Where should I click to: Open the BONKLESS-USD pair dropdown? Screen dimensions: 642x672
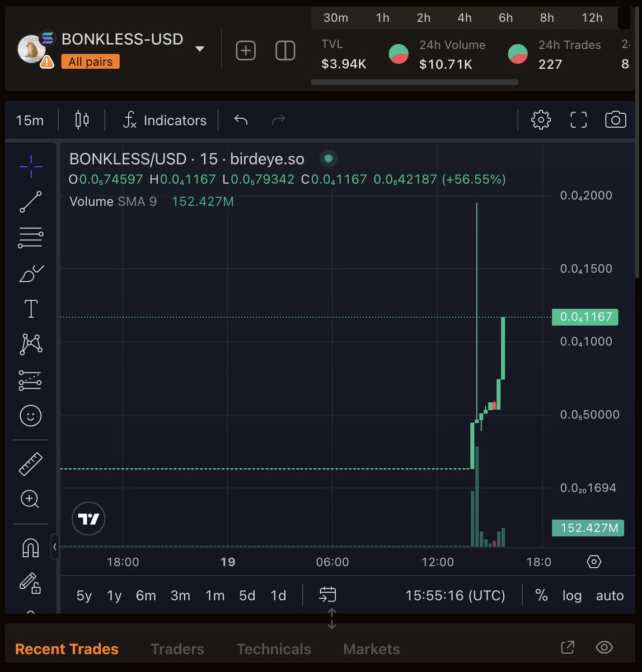[199, 49]
